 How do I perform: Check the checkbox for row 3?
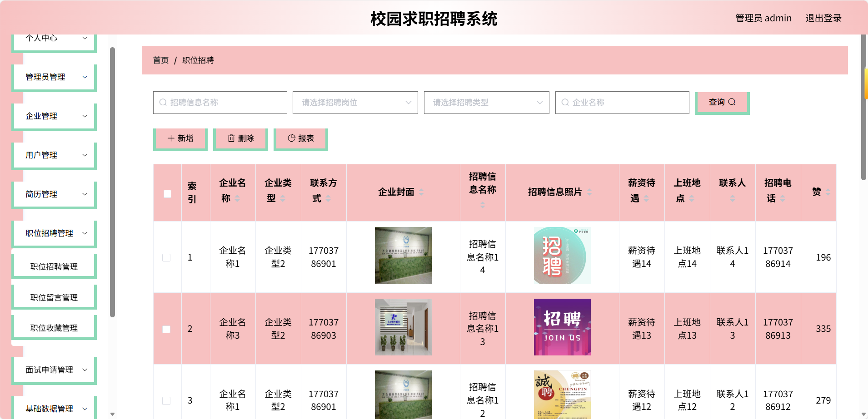[166, 401]
